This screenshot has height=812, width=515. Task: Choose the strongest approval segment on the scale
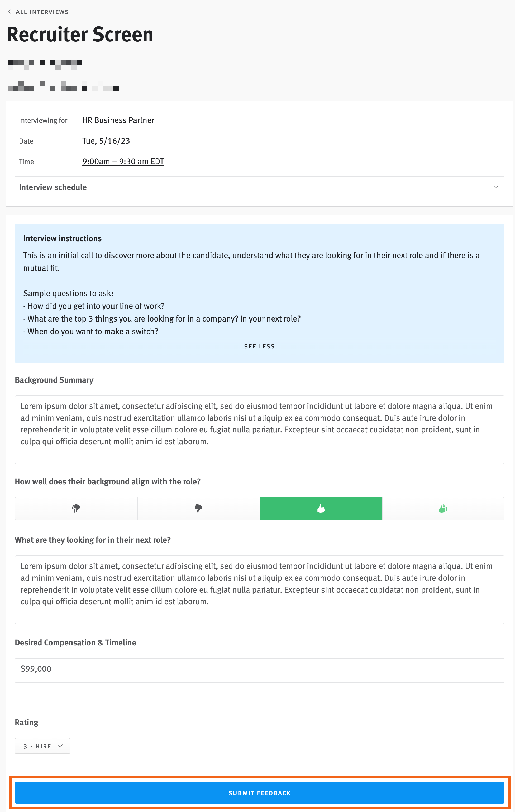click(443, 508)
